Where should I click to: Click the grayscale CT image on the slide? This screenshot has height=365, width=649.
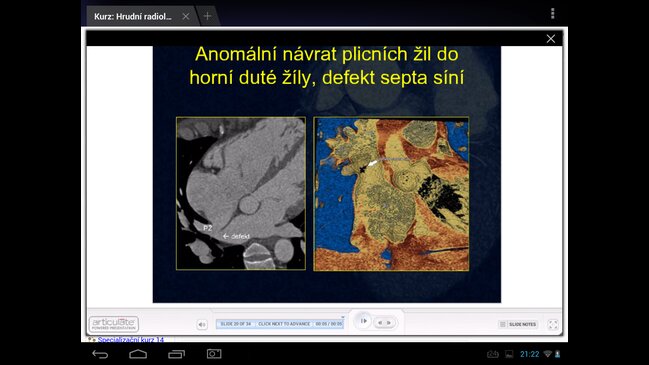tap(241, 194)
